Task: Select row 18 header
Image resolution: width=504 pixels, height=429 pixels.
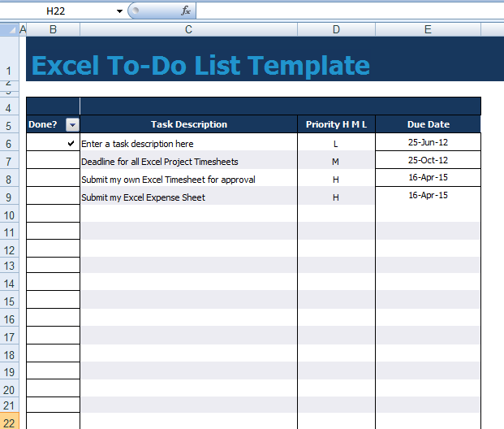Action: (9, 355)
